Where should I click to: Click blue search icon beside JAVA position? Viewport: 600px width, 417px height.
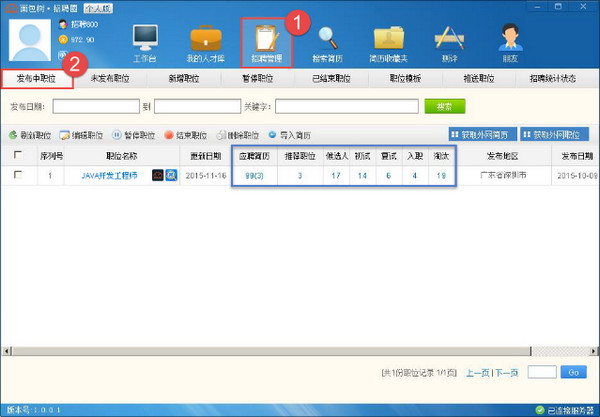[171, 175]
